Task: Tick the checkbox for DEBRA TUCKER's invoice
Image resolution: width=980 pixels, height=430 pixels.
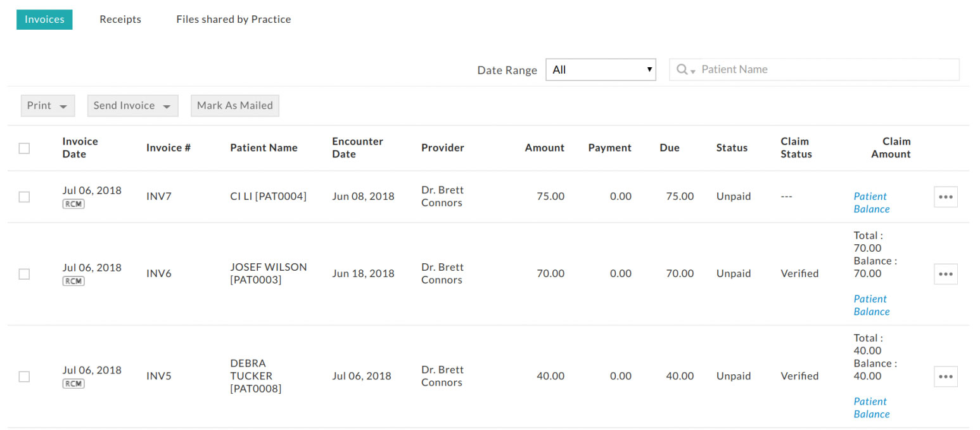Action: (x=24, y=376)
